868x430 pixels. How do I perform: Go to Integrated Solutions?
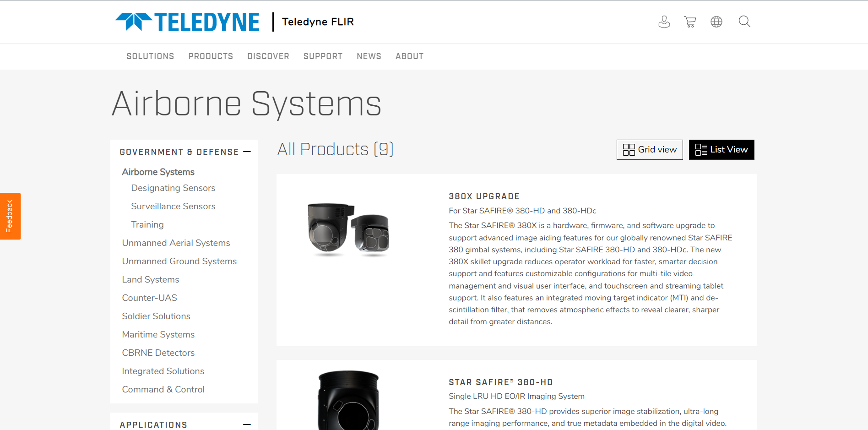point(163,371)
